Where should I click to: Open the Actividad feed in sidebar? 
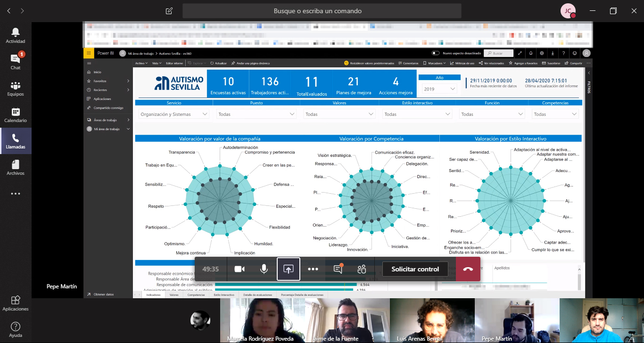tap(16, 35)
